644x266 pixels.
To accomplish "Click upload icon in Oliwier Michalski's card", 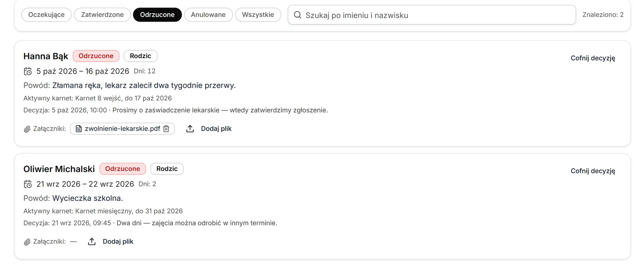I will (92, 242).
